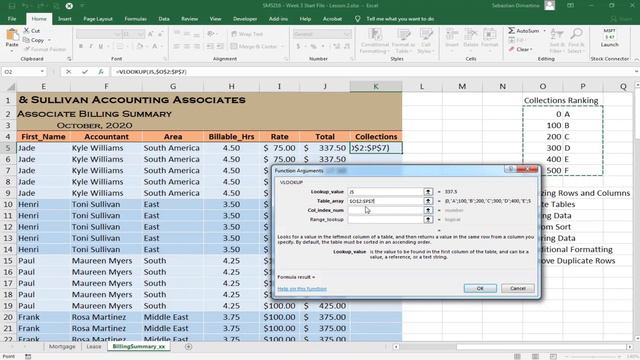Click OK in Function Arguments dialog

point(480,288)
